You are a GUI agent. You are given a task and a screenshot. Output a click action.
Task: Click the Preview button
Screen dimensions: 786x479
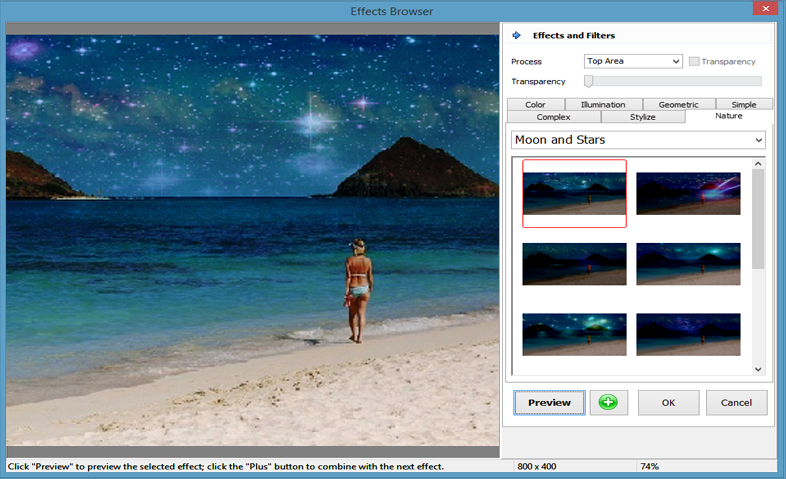coord(549,402)
